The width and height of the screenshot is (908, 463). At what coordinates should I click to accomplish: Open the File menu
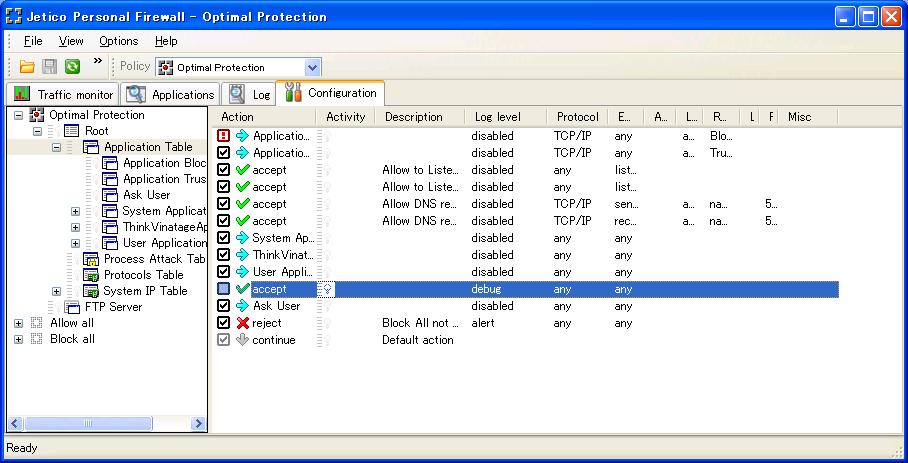[33, 41]
